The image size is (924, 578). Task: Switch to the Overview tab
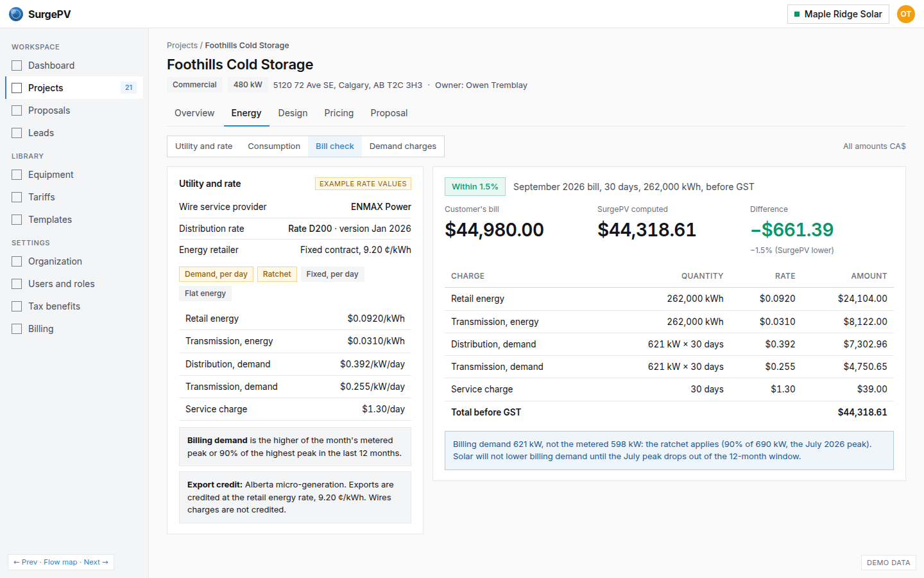click(194, 113)
